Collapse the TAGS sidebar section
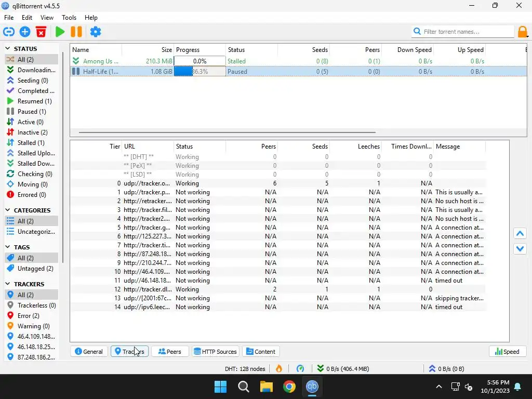532x399 pixels. [x=7, y=247]
